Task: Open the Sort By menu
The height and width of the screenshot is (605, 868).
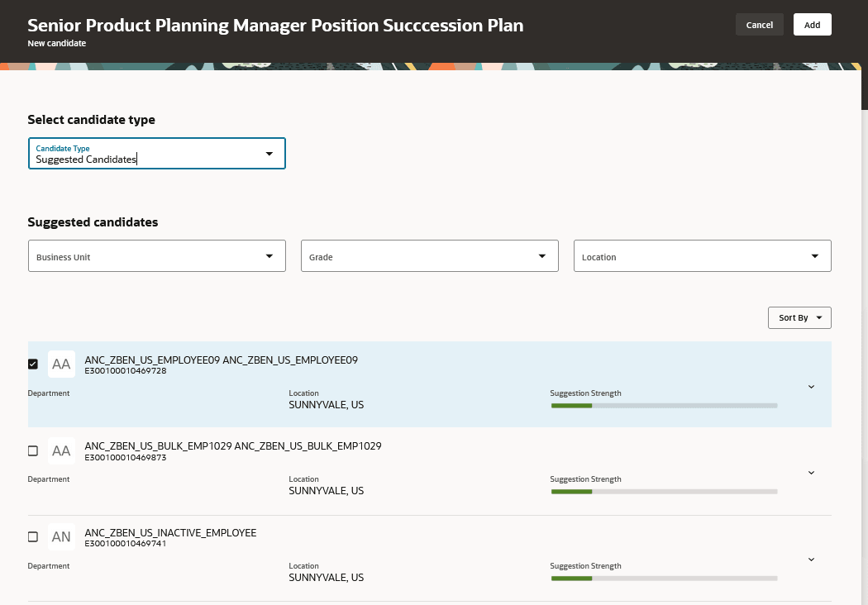Action: coord(799,317)
